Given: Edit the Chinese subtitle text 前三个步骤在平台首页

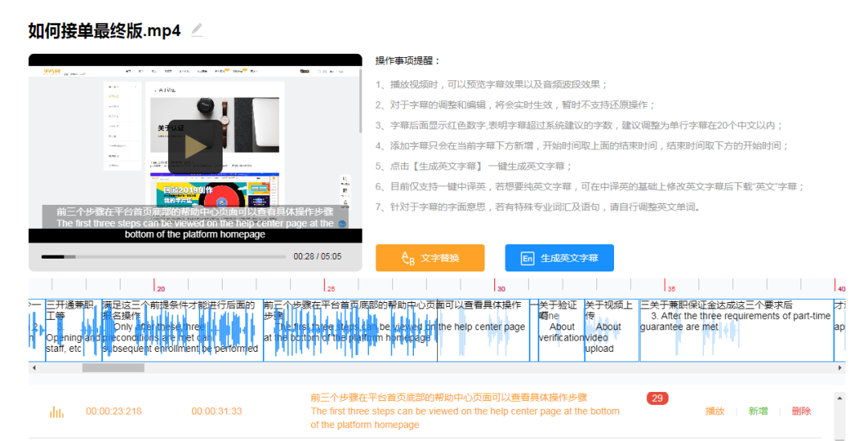Looking at the screenshot, I should 448,398.
